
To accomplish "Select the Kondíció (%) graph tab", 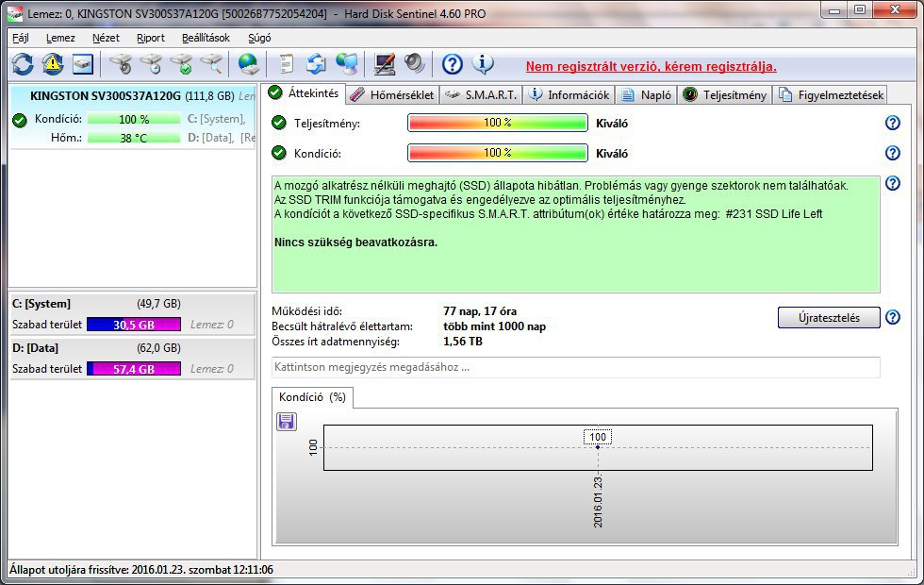I will (x=312, y=397).
